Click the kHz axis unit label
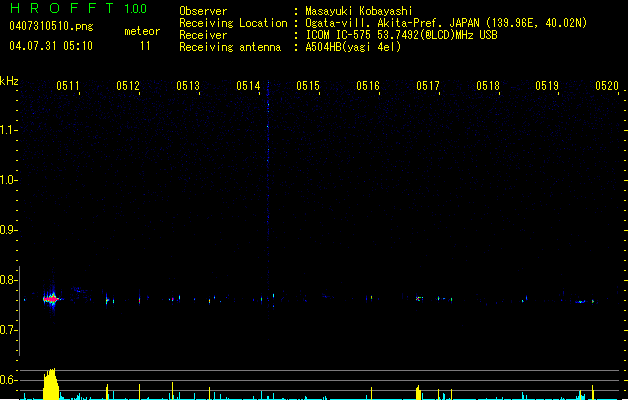This screenshot has width=629, height=400. [x=9, y=81]
